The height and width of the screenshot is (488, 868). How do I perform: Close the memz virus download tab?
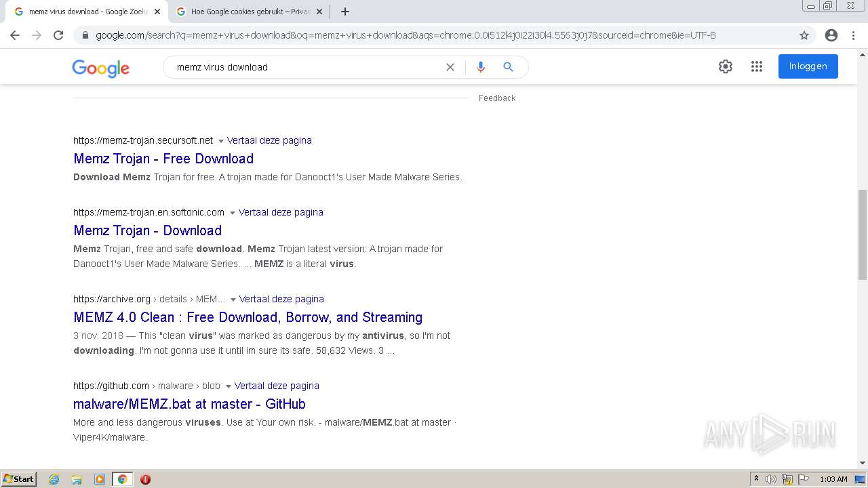click(x=157, y=12)
